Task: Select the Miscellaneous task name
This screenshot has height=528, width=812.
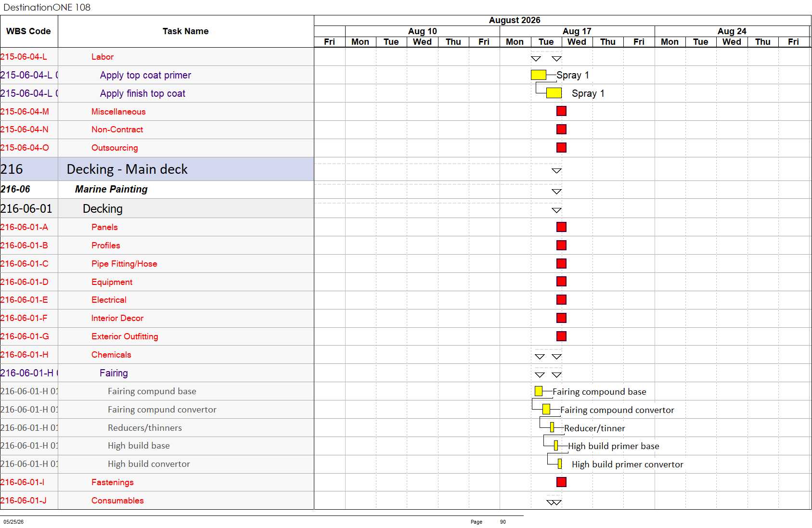Action: tap(118, 112)
